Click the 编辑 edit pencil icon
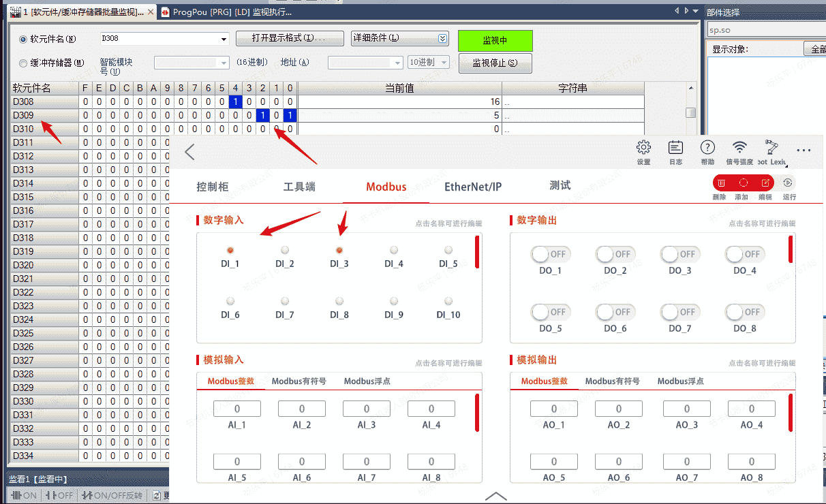826x504 pixels. 765,183
